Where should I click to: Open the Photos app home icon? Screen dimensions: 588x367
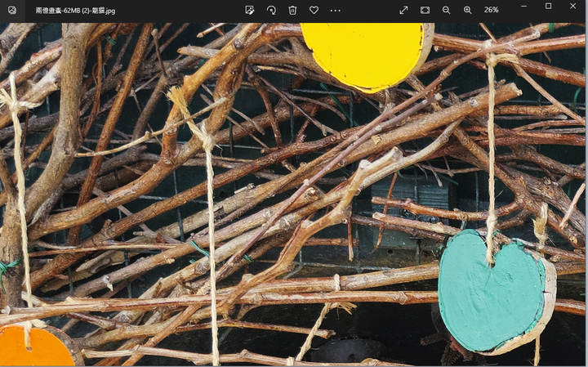click(x=12, y=10)
